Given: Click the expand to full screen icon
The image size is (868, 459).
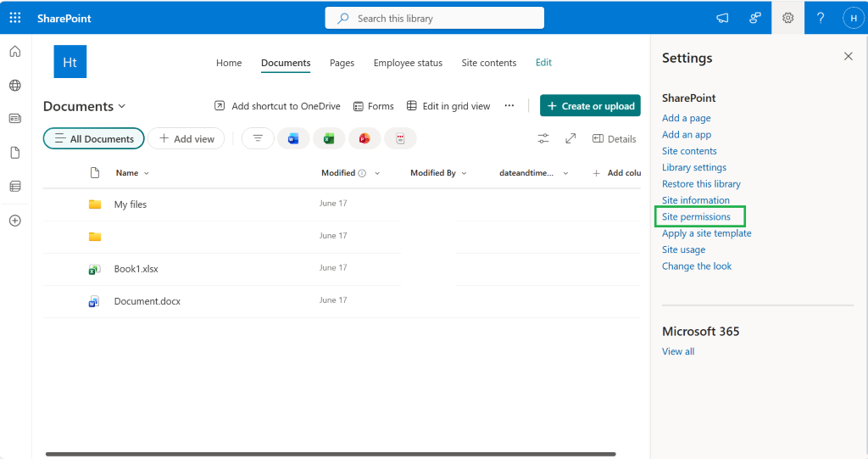Looking at the screenshot, I should pos(570,138).
